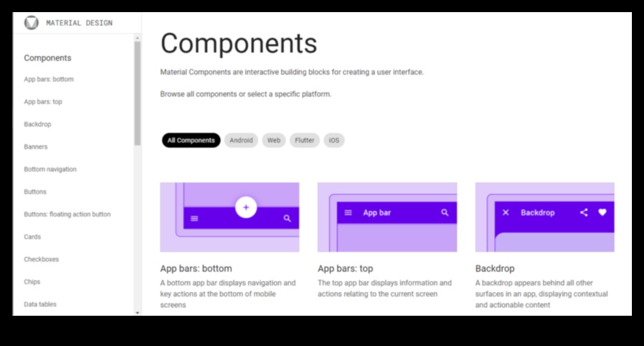Image resolution: width=644 pixels, height=346 pixels.
Task: Open the Data tables sidebar item
Action: pos(40,304)
